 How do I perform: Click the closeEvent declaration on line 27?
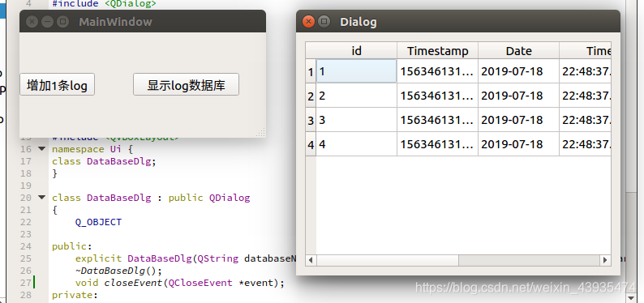[x=179, y=283]
